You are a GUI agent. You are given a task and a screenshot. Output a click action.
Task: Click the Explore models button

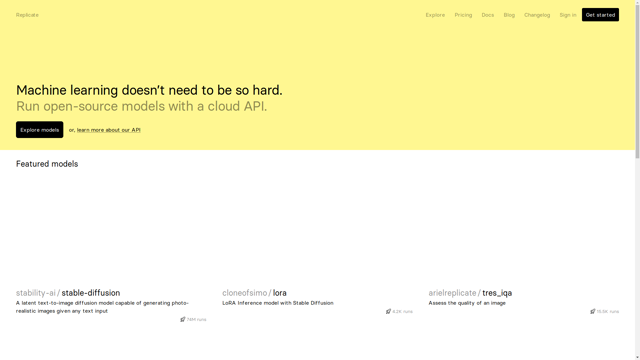pyautogui.click(x=40, y=130)
